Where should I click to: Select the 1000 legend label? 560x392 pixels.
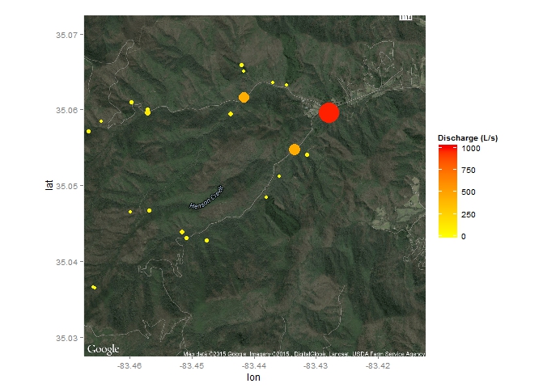point(471,149)
